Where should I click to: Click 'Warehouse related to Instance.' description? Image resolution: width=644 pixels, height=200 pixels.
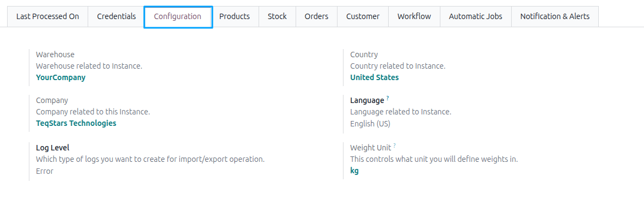point(89,66)
